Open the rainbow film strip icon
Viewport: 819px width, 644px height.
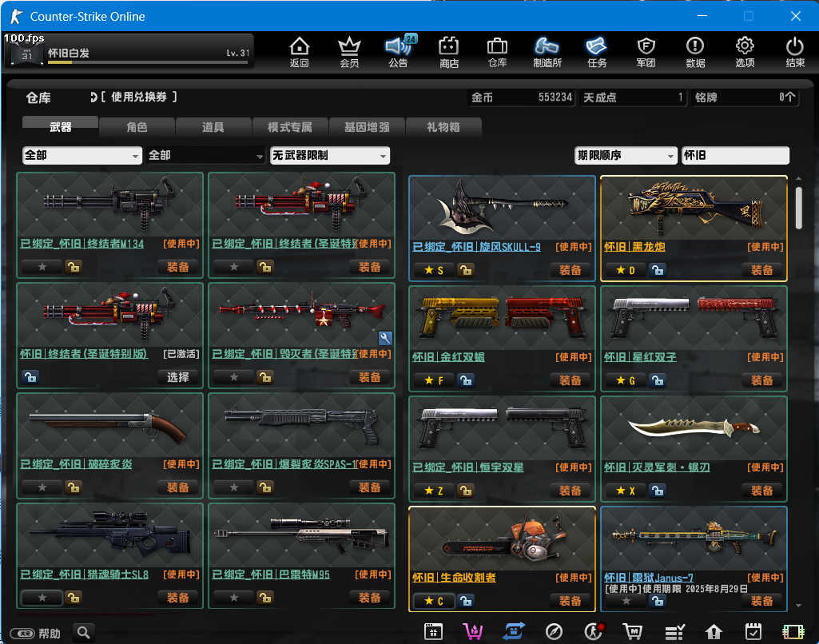click(793, 631)
